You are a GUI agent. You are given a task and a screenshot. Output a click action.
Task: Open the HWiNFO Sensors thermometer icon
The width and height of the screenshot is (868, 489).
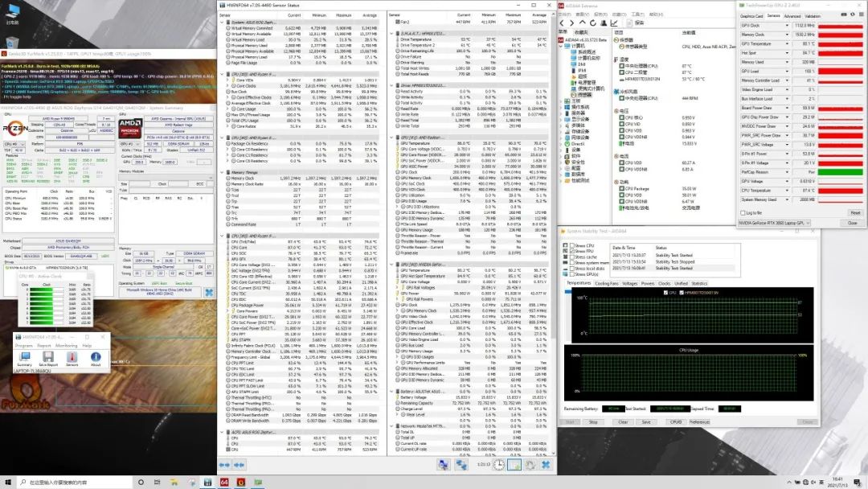pyautogui.click(x=72, y=357)
